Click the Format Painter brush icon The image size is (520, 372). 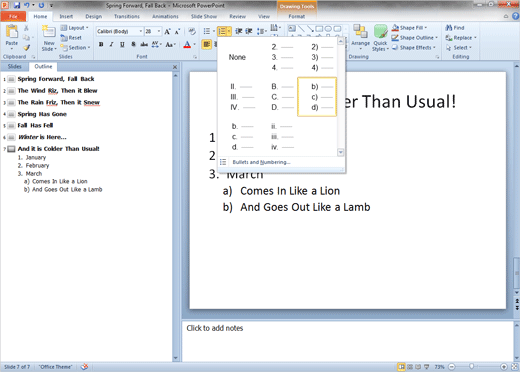[26, 48]
